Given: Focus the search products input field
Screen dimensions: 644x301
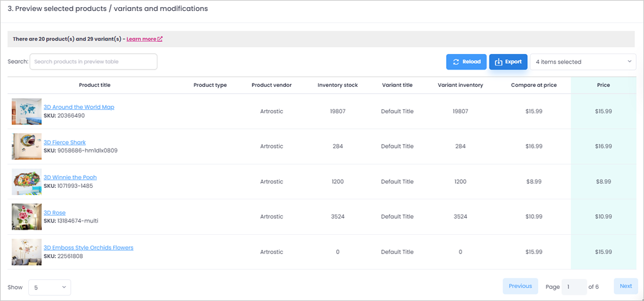Looking at the screenshot, I should coord(93,62).
